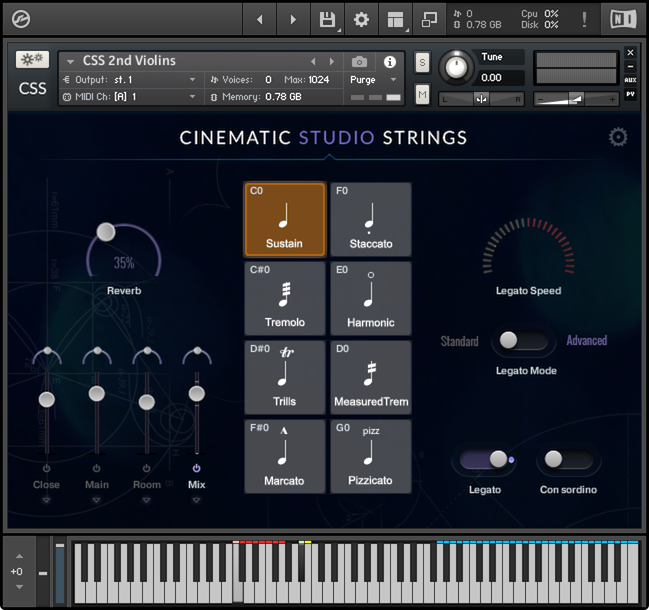Expand the Mix mic output arrow
The width and height of the screenshot is (649, 610).
pos(197,500)
